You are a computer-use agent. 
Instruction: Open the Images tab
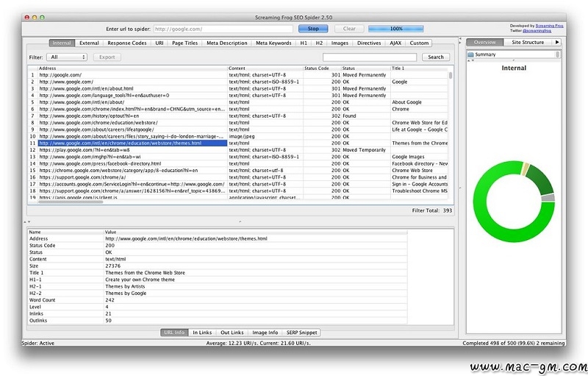340,43
